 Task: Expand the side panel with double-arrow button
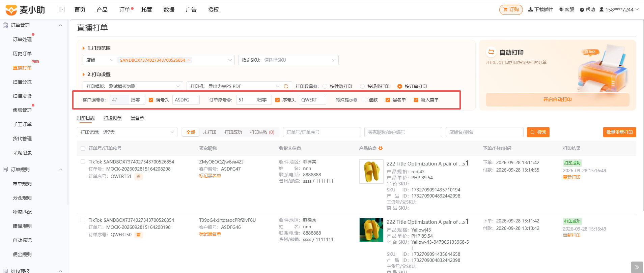pyautogui.click(x=637, y=267)
